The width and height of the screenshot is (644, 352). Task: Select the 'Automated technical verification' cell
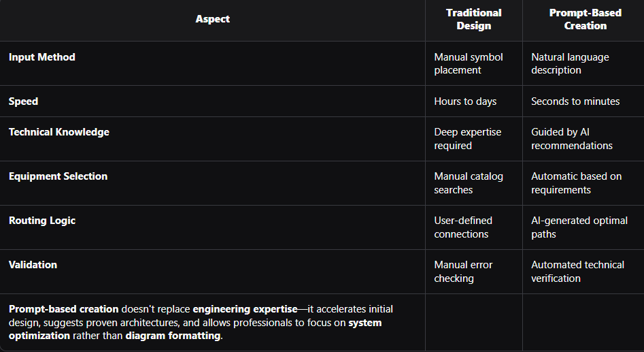click(x=577, y=272)
